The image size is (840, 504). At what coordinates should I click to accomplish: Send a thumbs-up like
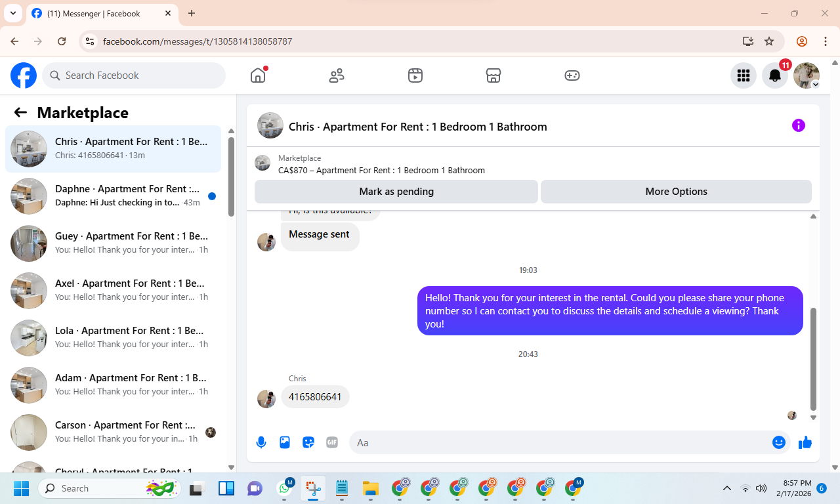tap(805, 442)
